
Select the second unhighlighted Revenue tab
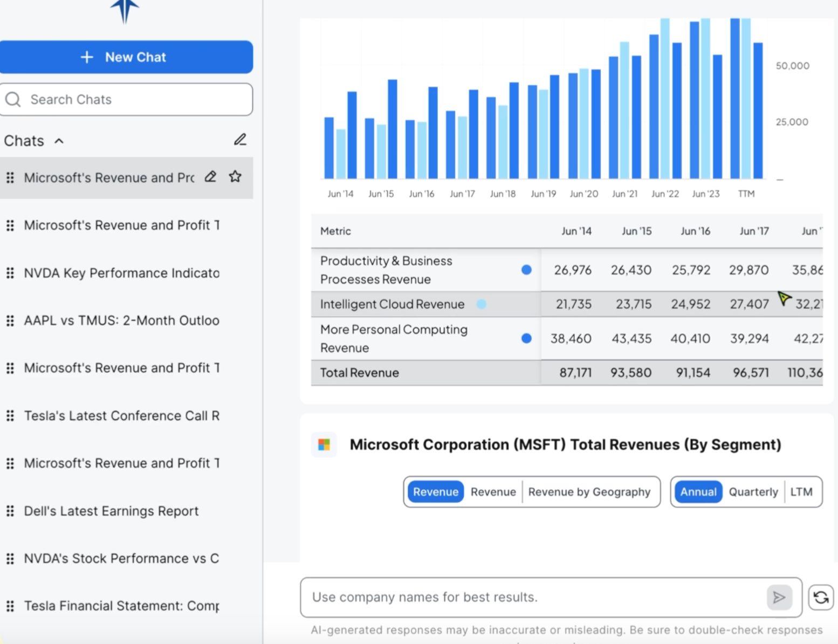(x=493, y=492)
